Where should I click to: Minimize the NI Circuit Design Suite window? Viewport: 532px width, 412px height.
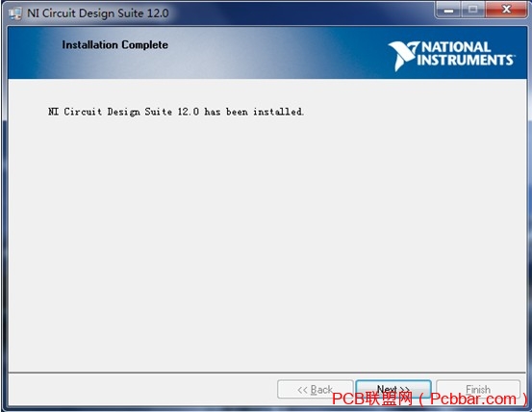coord(448,10)
